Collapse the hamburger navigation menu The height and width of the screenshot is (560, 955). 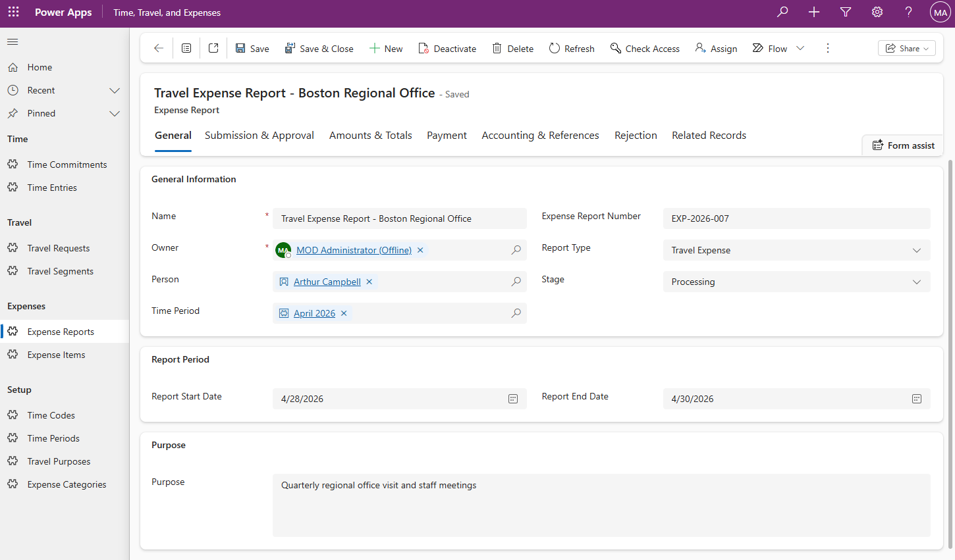tap(13, 42)
